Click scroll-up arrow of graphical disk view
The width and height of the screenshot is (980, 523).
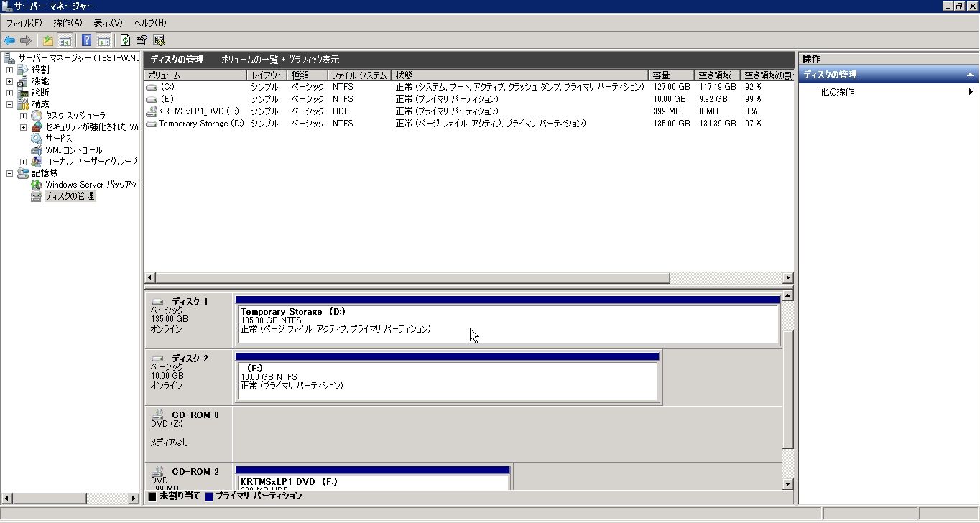(788, 295)
